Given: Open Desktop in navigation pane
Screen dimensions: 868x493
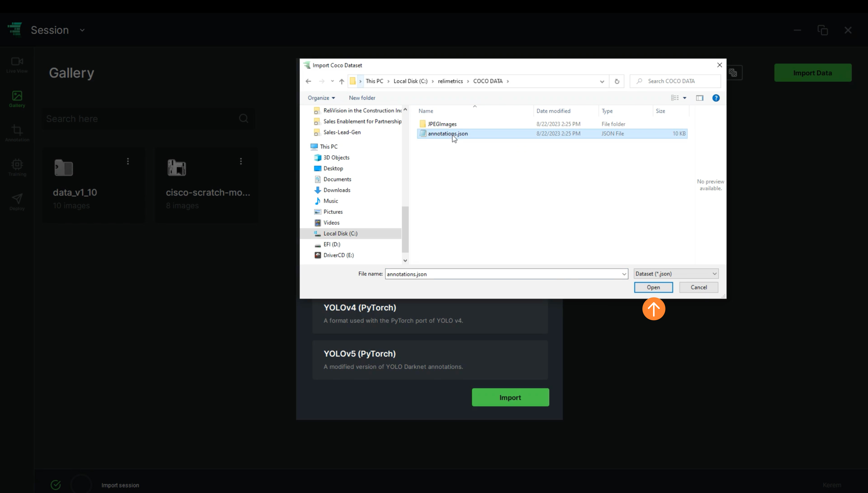Looking at the screenshot, I should tap(328, 168).
